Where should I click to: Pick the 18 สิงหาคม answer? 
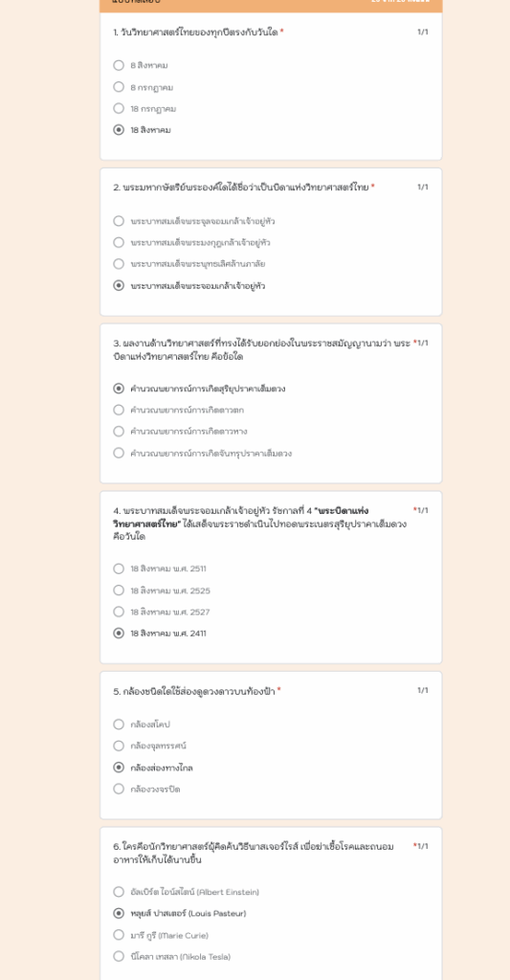[119, 130]
